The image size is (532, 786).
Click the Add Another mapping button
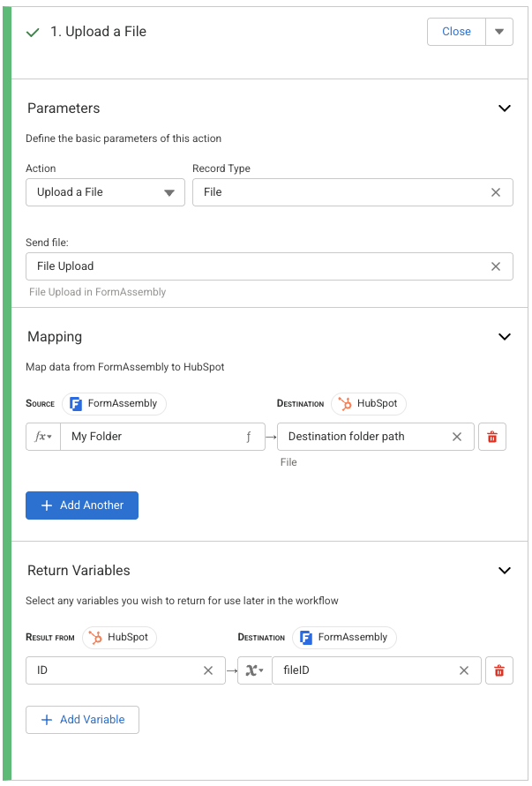[82, 505]
